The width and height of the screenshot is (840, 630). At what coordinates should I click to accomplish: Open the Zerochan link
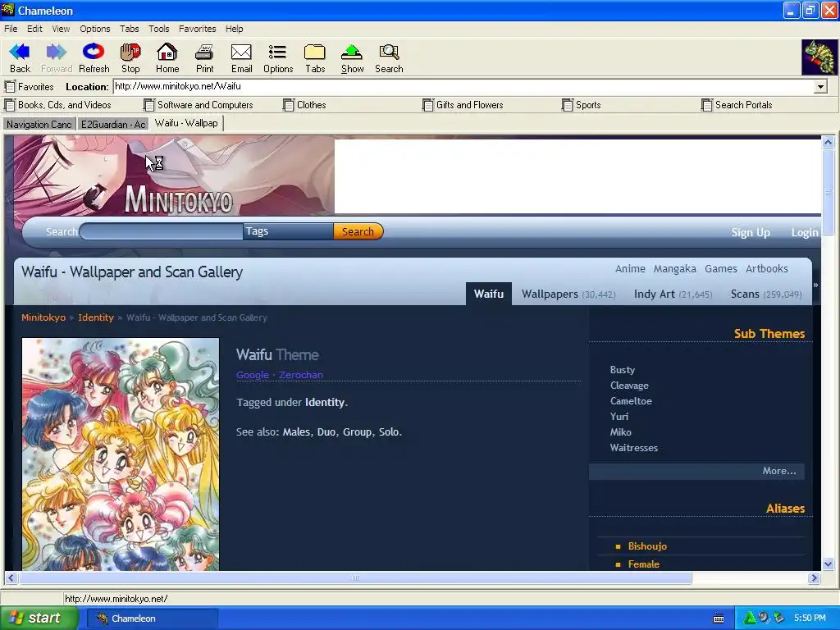pyautogui.click(x=300, y=375)
